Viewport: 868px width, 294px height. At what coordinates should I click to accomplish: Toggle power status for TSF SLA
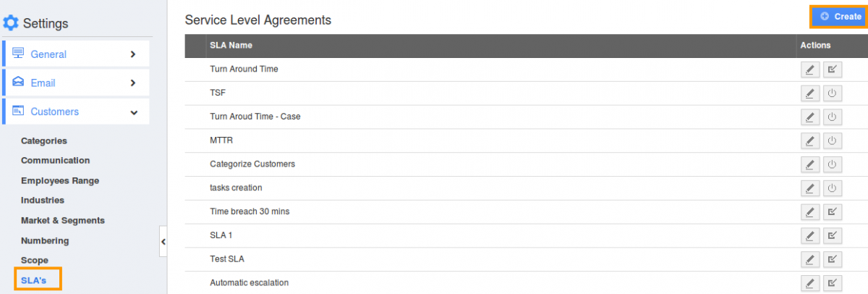click(x=832, y=93)
